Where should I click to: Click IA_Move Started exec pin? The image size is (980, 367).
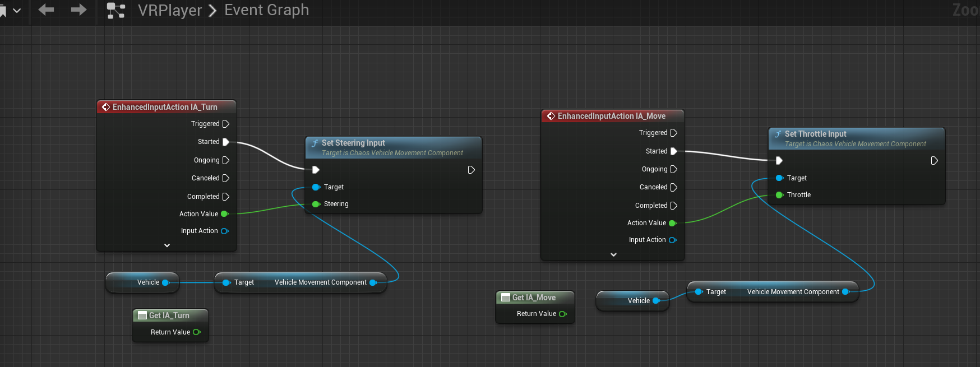click(674, 151)
